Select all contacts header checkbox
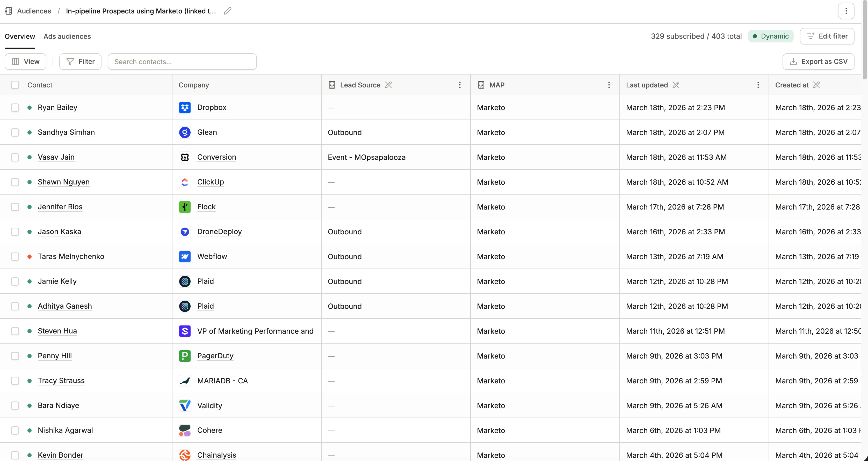 (x=15, y=85)
